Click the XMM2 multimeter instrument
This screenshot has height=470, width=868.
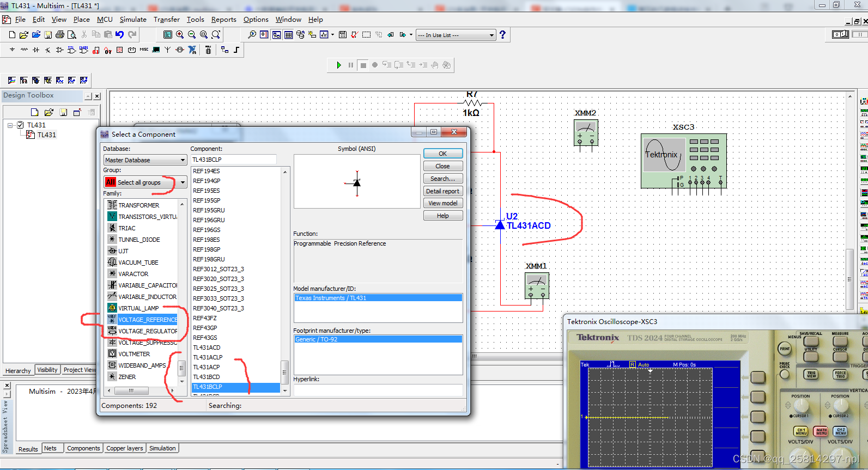586,132
